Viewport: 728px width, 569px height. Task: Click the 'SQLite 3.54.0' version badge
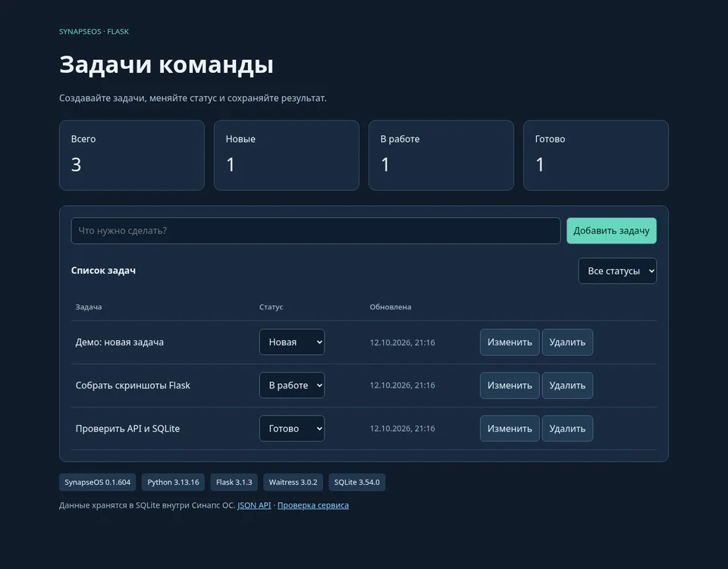click(356, 483)
